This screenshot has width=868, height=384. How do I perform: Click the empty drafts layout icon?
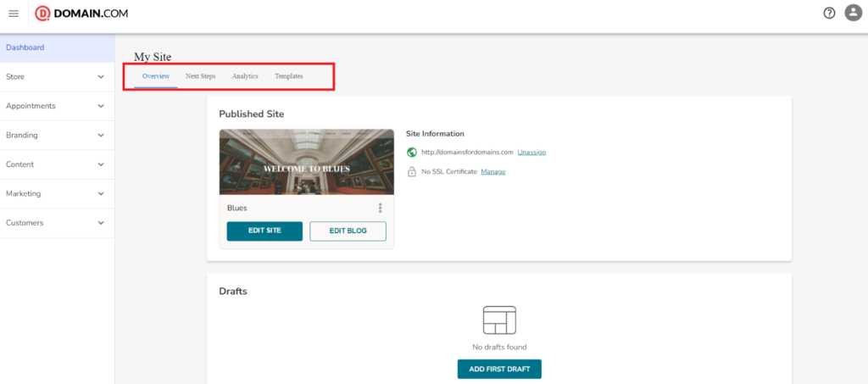click(499, 320)
